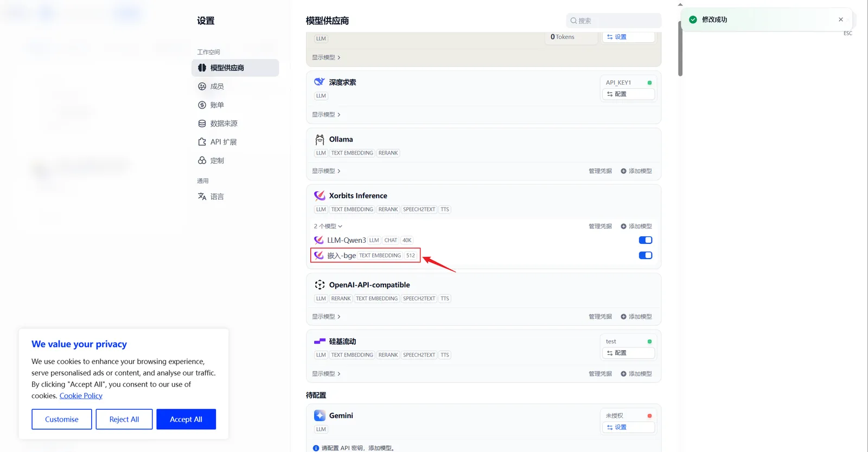Click the API_KEY1 credential label

[x=618, y=83]
